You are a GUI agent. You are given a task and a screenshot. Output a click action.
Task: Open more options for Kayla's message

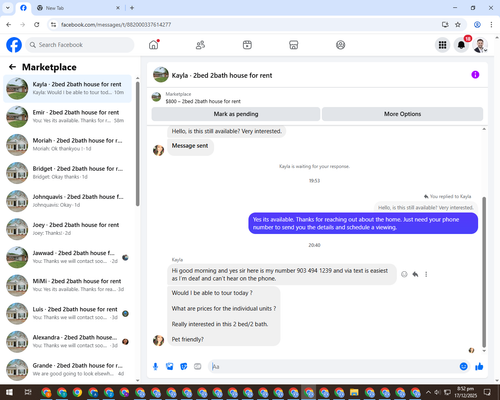(x=426, y=274)
